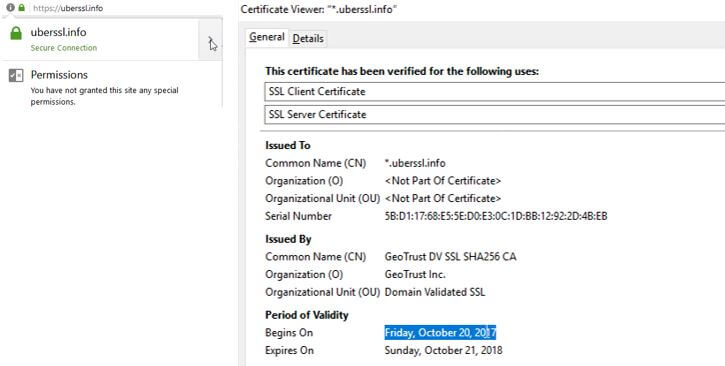Click the GeoTrust DV SSL SHA256 CA value

[x=450, y=256]
